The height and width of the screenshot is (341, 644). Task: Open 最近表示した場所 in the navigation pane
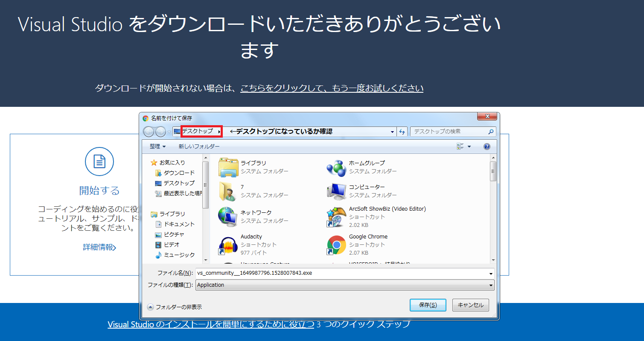coord(178,193)
